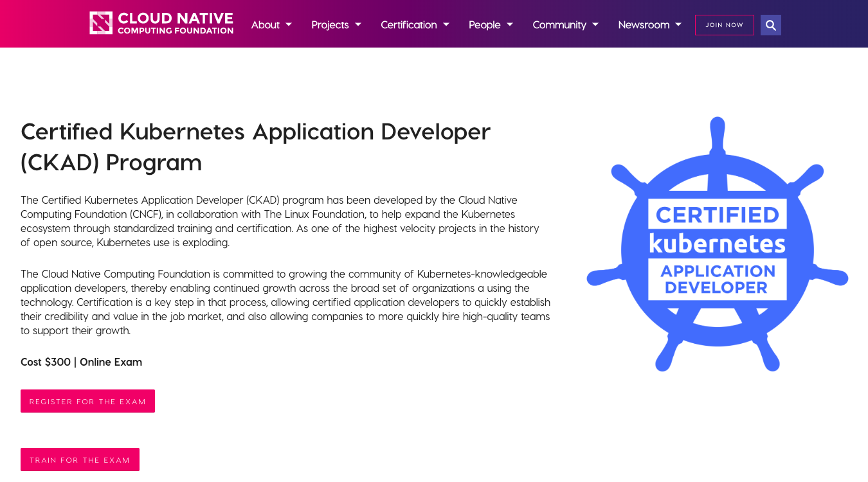Click Register for the Exam button
868x482 pixels.
tap(87, 401)
